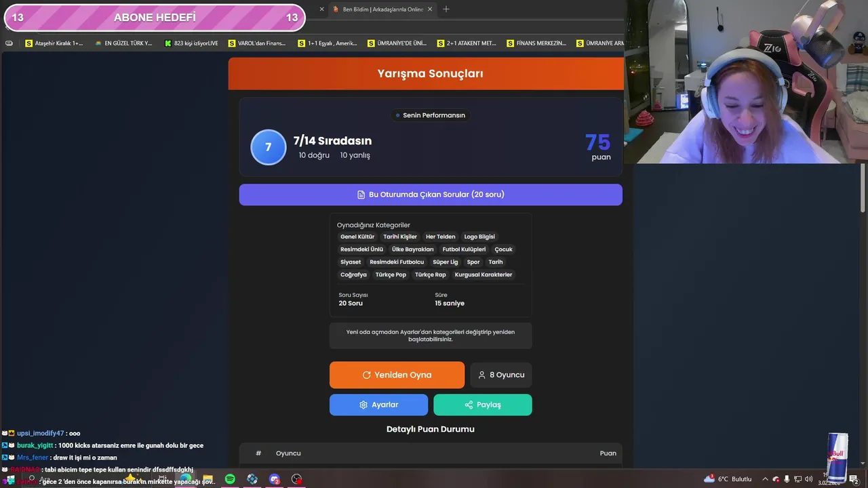Close the Ben Bildim browser tab
Viewport: 868px width, 488px height.
430,9
